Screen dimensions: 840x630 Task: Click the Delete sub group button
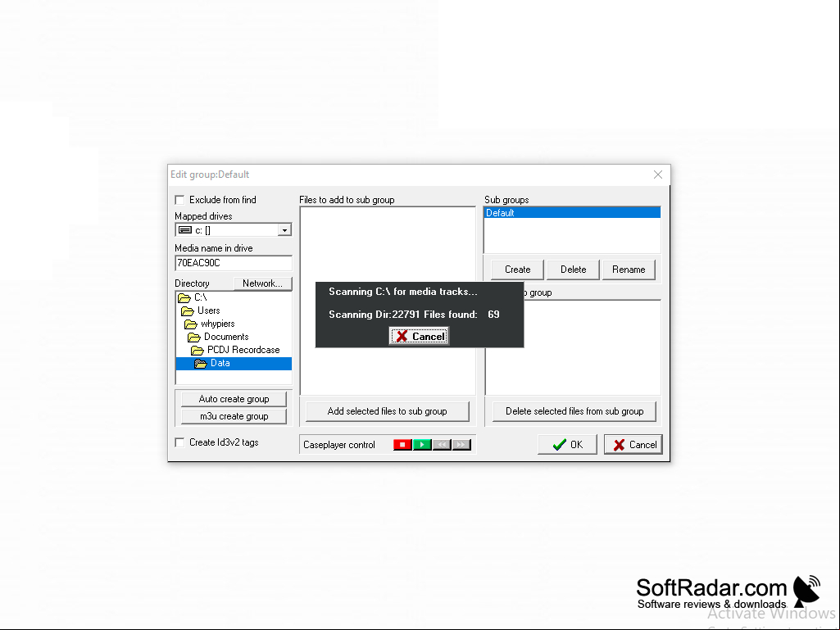[x=573, y=270]
